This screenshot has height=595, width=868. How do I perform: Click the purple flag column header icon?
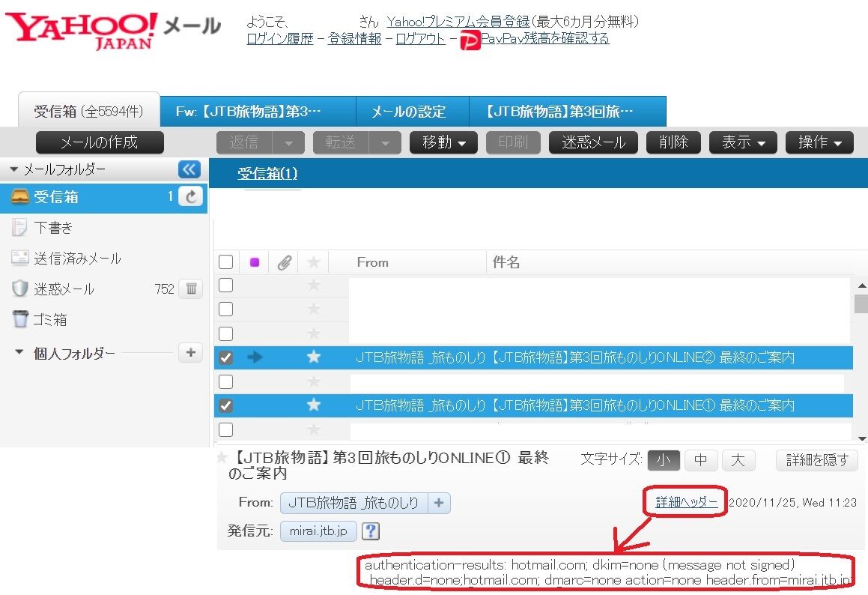[x=255, y=262]
